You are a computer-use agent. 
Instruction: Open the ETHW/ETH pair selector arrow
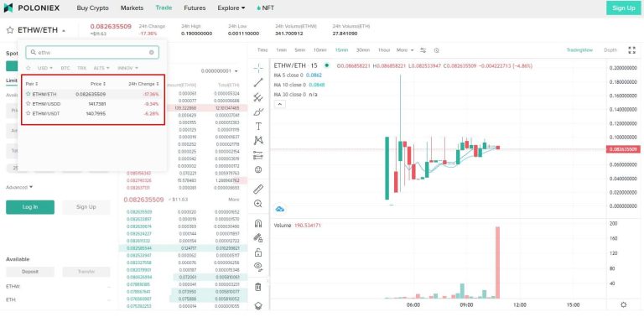[x=64, y=31]
